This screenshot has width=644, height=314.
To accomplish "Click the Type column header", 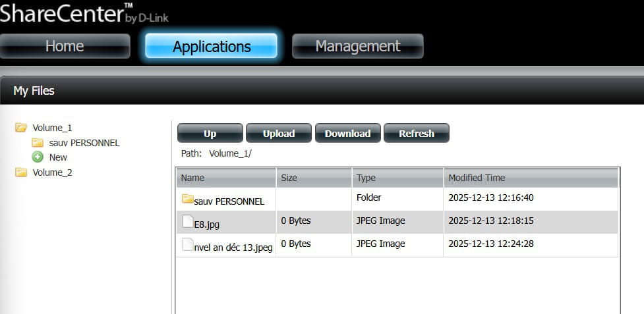I will (397, 178).
